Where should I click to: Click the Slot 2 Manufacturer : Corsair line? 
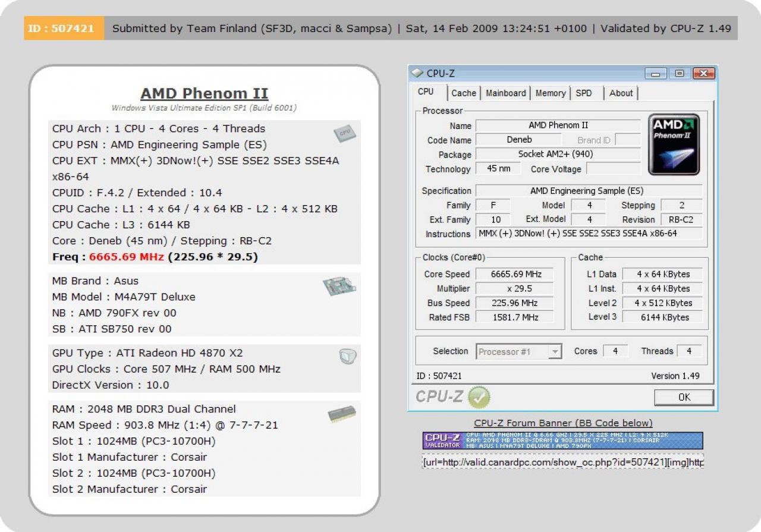tap(130, 489)
